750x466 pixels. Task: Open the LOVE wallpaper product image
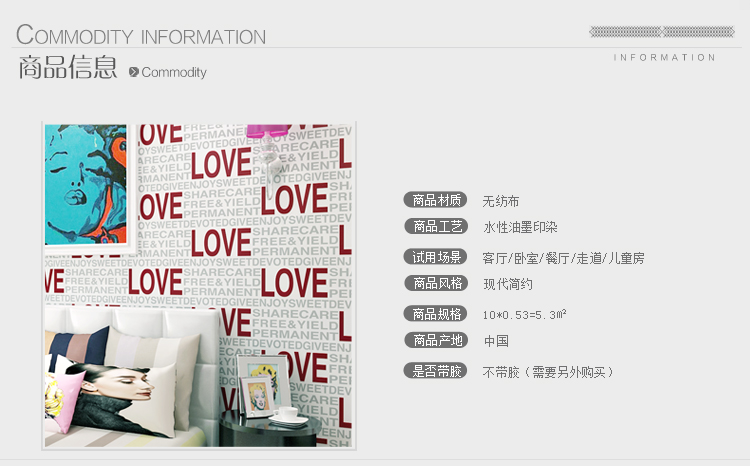(x=199, y=286)
